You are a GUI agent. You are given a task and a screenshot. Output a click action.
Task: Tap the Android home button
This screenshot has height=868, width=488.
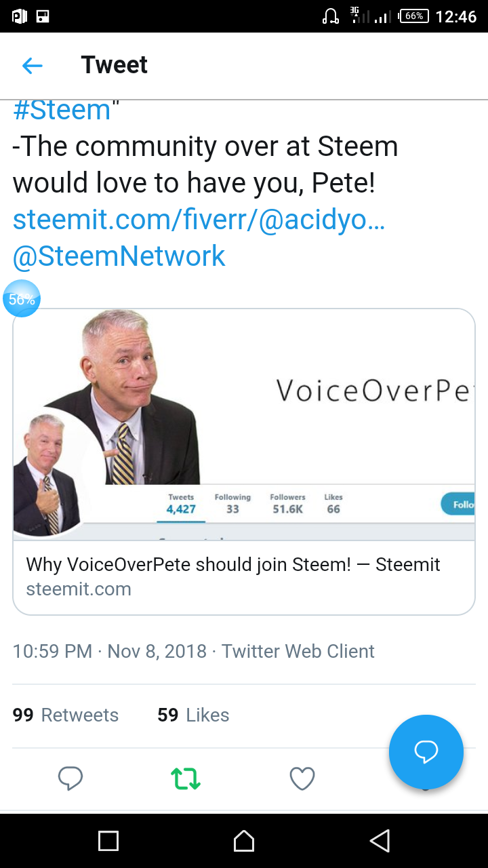(244, 841)
